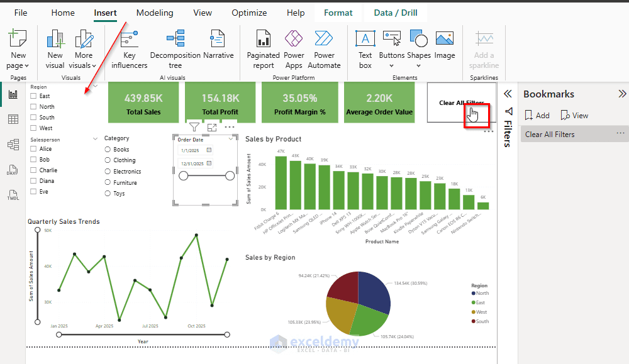The height and width of the screenshot is (364, 629).
Task: Open the Data / Drill tab
Action: click(396, 13)
